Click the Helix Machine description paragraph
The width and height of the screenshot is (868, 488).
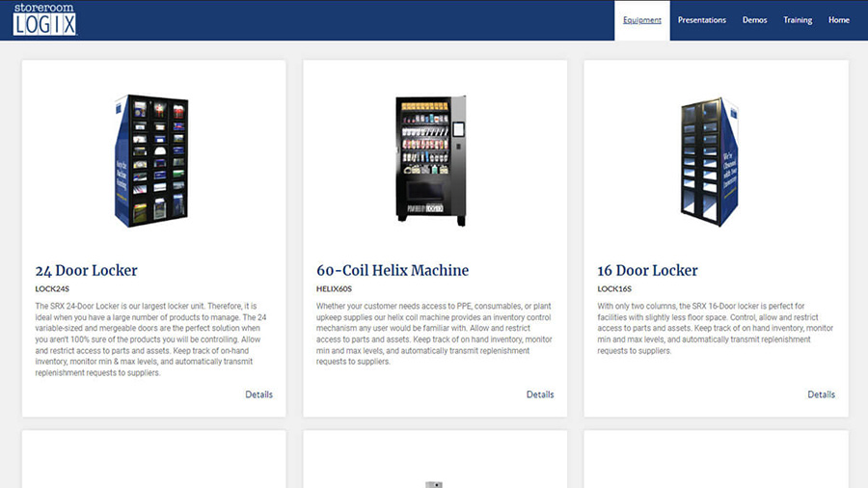(434, 334)
